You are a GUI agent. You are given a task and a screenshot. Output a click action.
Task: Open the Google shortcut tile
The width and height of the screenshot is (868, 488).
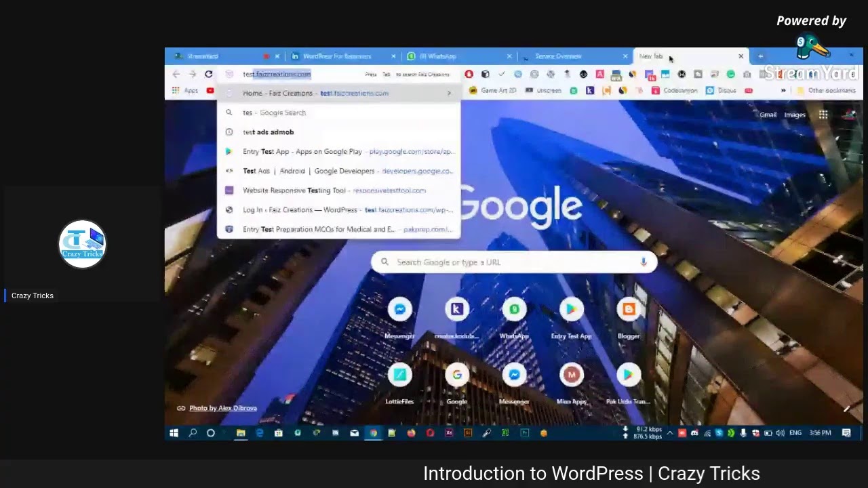pyautogui.click(x=457, y=382)
